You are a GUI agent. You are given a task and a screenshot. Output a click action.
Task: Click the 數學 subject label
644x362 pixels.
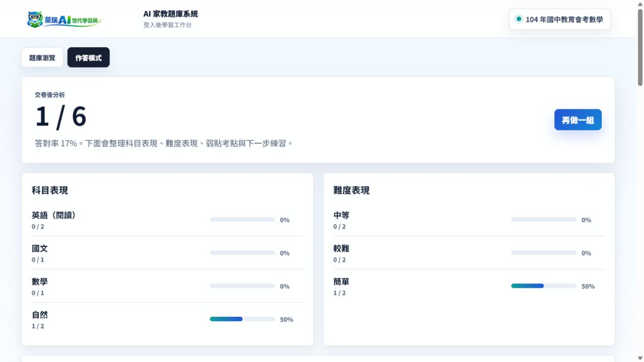40,281
